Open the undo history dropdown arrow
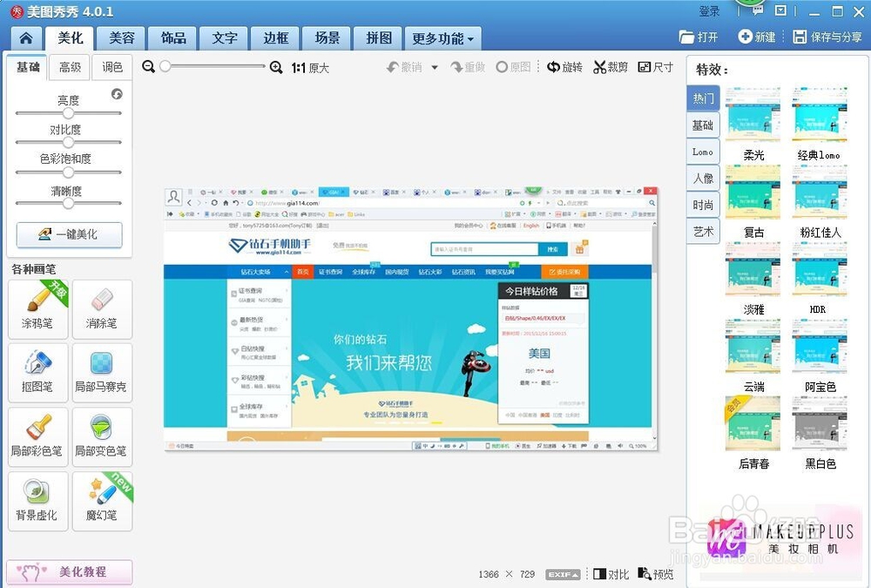871x588 pixels. pos(435,67)
